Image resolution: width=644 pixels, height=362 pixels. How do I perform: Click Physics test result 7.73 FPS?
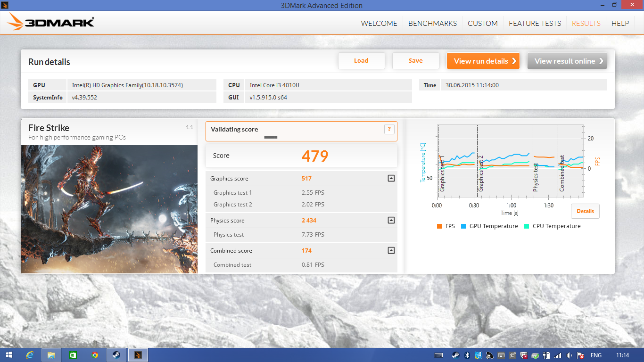point(313,235)
